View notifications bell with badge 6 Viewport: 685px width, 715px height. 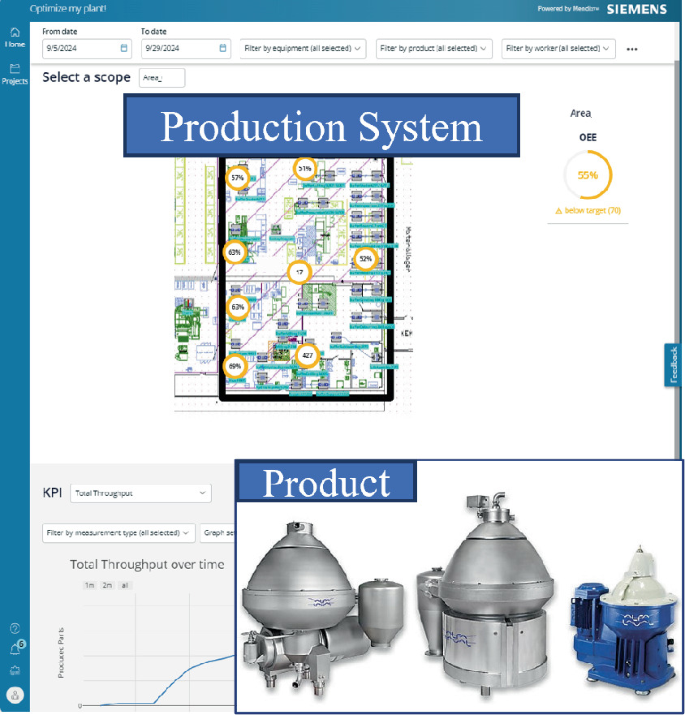(16, 648)
